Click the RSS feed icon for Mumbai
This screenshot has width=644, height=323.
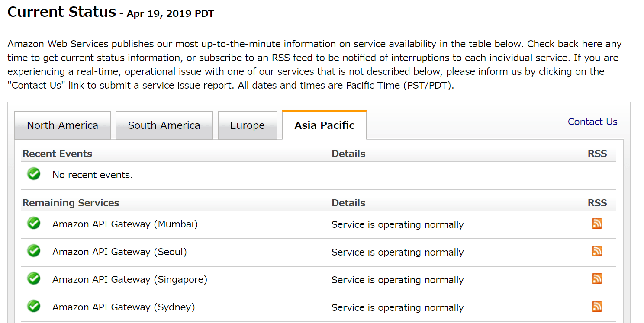coord(597,224)
